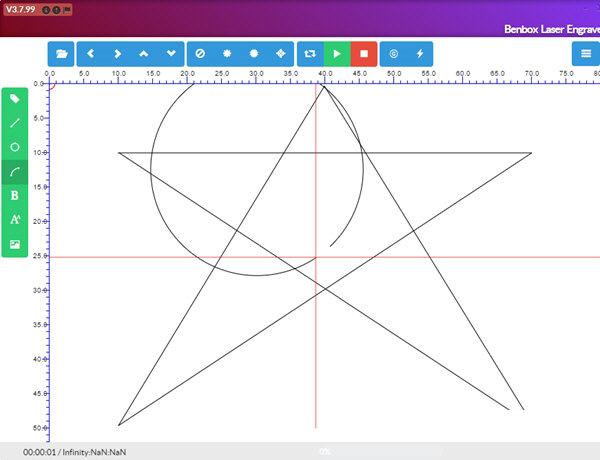The image size is (600, 460).
Task: Select the circle drawing tool
Action: coord(15,147)
